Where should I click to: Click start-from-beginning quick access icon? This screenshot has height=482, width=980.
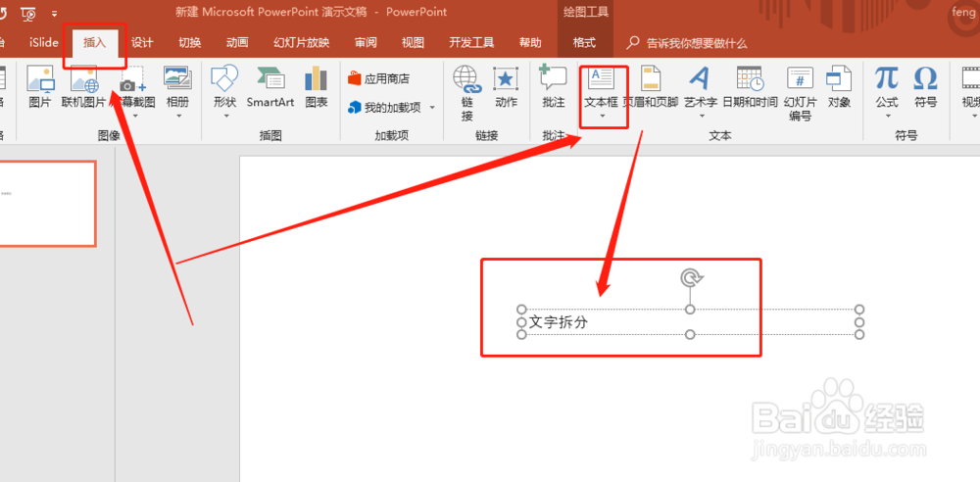[28, 13]
